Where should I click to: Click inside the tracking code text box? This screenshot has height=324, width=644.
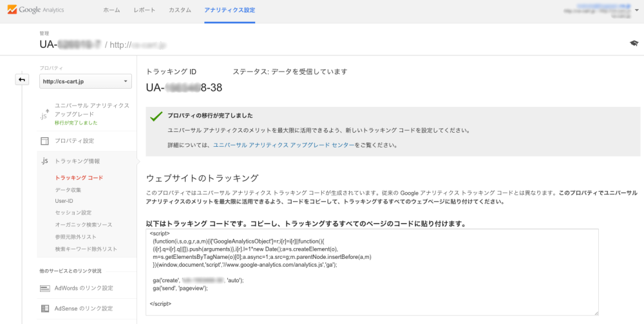[372, 272]
